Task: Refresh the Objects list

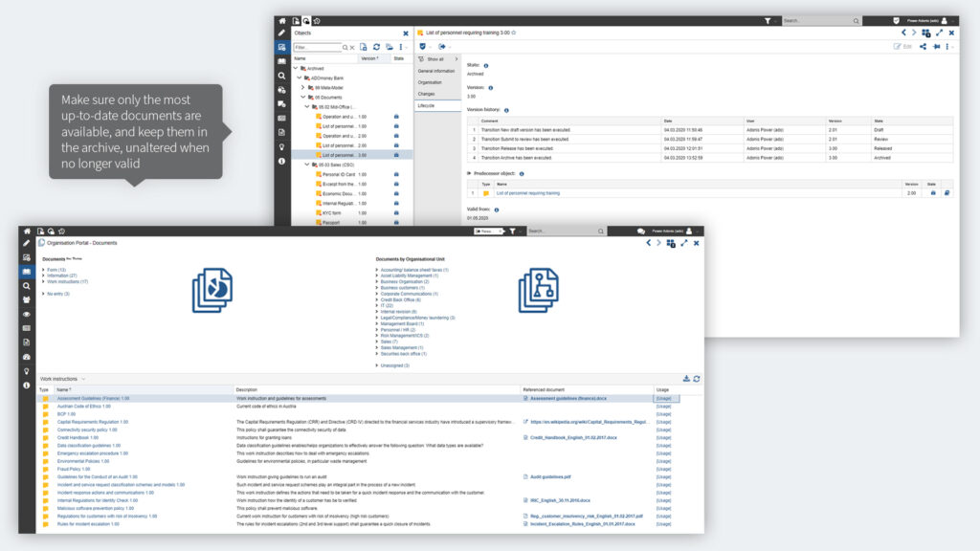Action: pyautogui.click(x=376, y=46)
